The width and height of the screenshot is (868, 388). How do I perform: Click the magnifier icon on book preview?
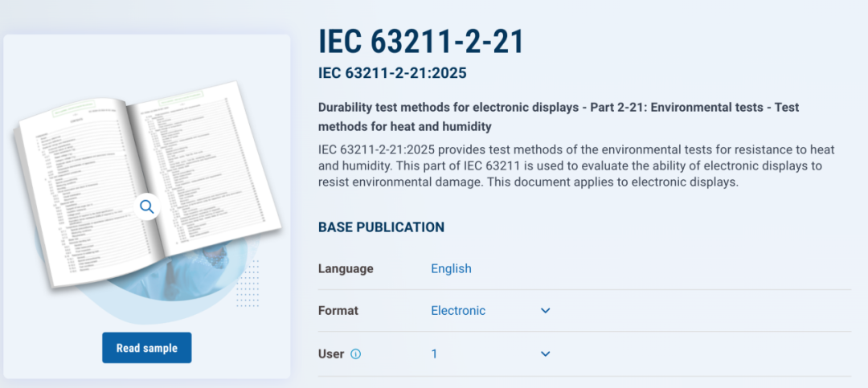click(147, 207)
